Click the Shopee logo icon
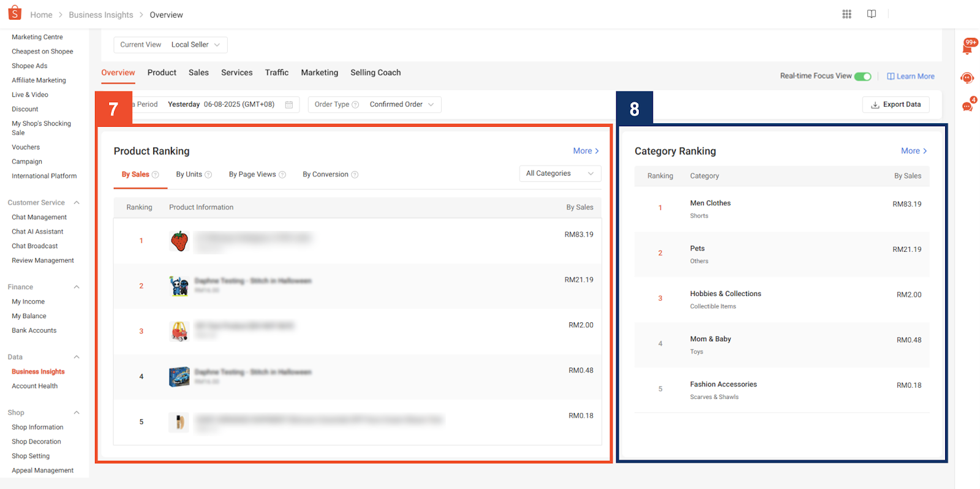 [x=15, y=13]
